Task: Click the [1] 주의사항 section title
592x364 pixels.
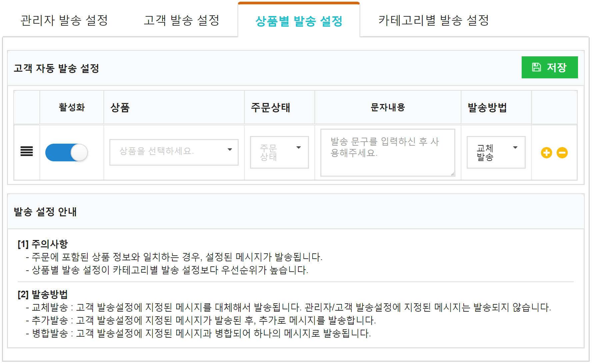Action: point(43,244)
